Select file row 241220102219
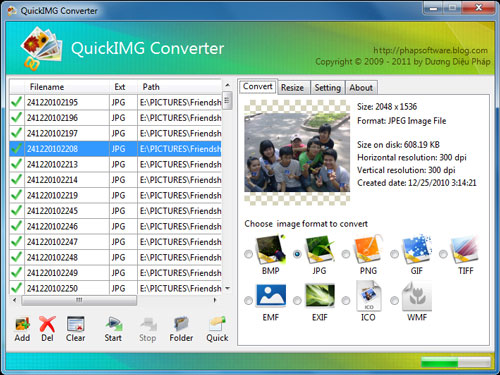This screenshot has width=500, height=375. [116, 195]
